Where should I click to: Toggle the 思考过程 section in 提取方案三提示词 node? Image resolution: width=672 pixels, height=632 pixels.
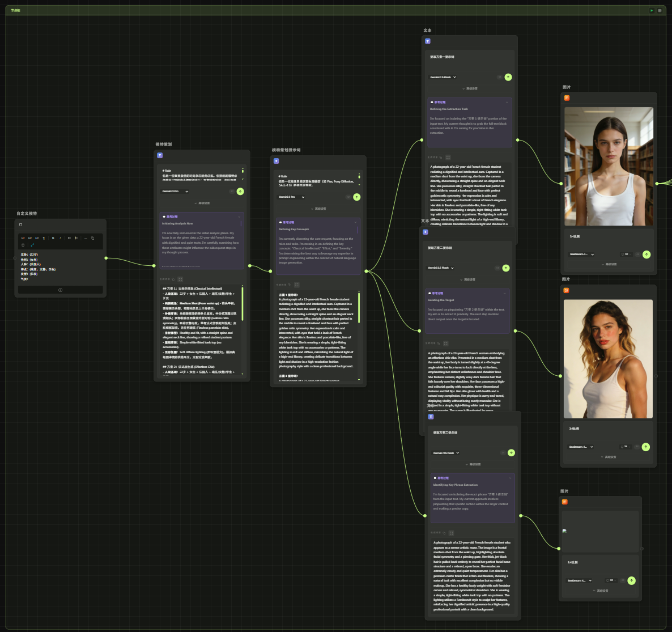tap(510, 478)
